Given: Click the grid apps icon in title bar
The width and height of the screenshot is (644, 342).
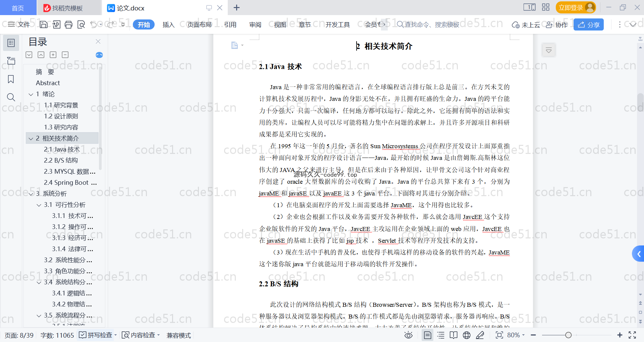Looking at the screenshot, I should coord(546,7).
